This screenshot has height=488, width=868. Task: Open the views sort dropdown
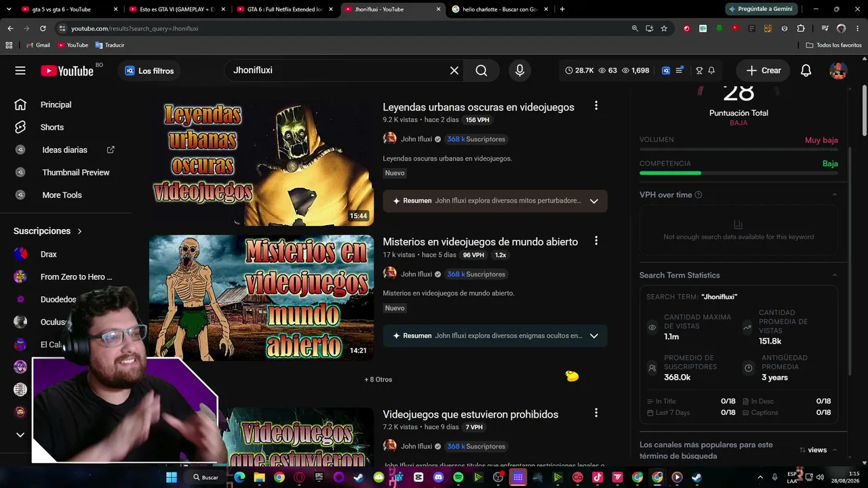pos(813,450)
